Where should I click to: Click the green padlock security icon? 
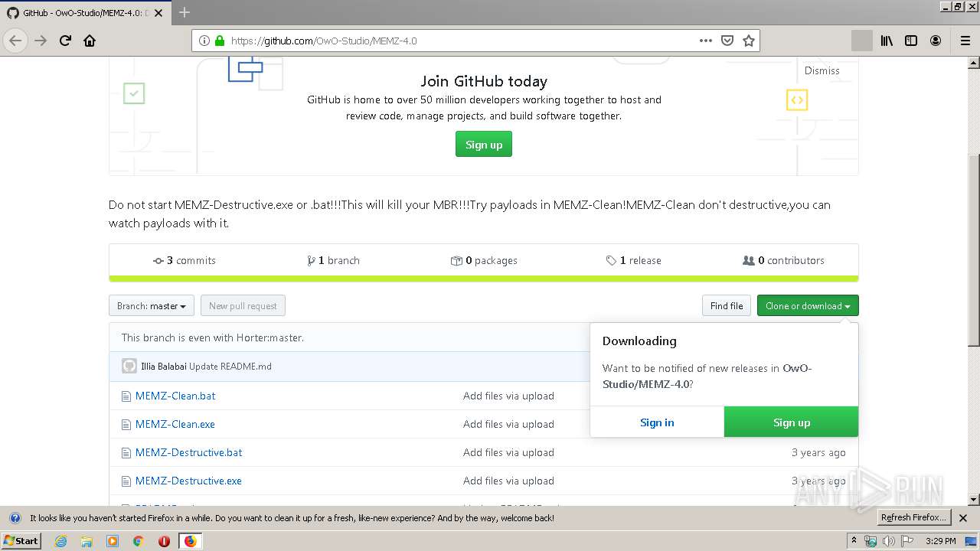pos(220,41)
